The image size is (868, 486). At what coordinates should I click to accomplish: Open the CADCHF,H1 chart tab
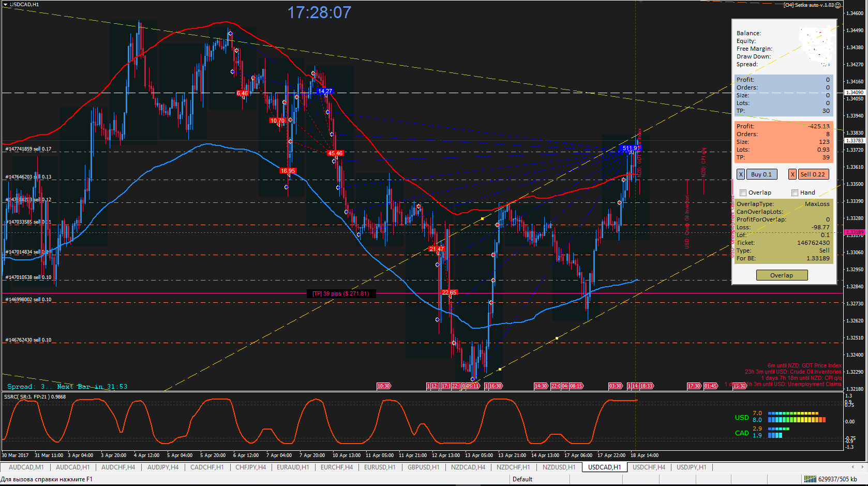click(x=207, y=467)
